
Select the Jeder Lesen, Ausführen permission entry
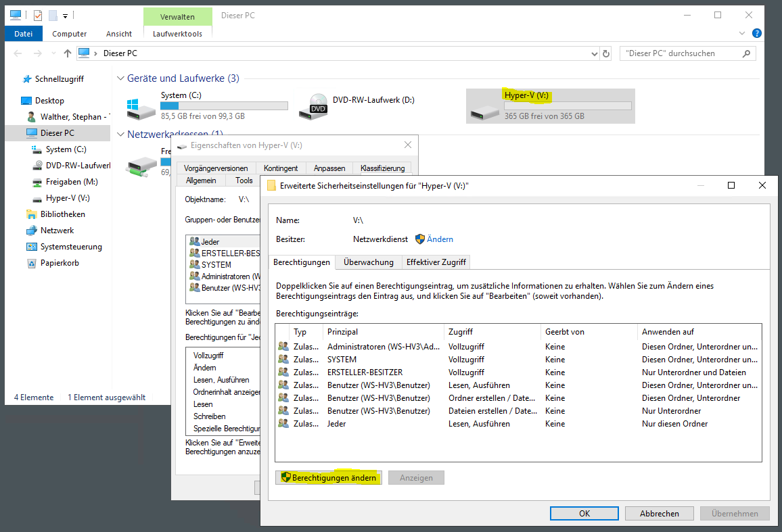tap(519, 424)
